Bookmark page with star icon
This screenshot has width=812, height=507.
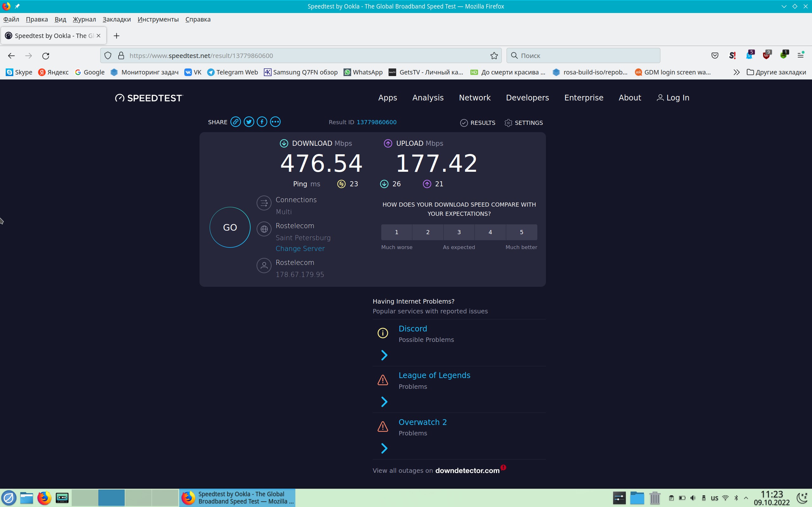(494, 56)
